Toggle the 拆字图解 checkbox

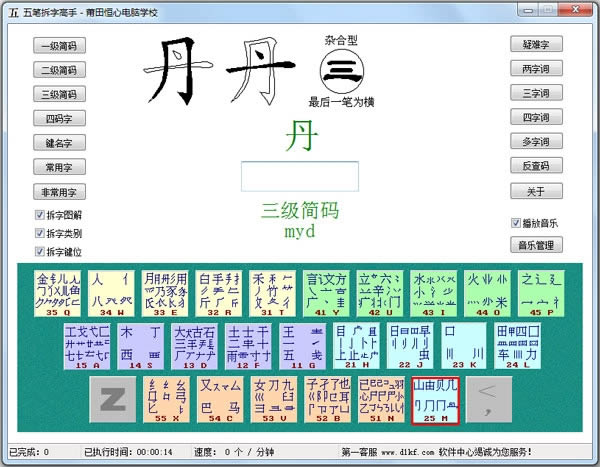coord(39,215)
